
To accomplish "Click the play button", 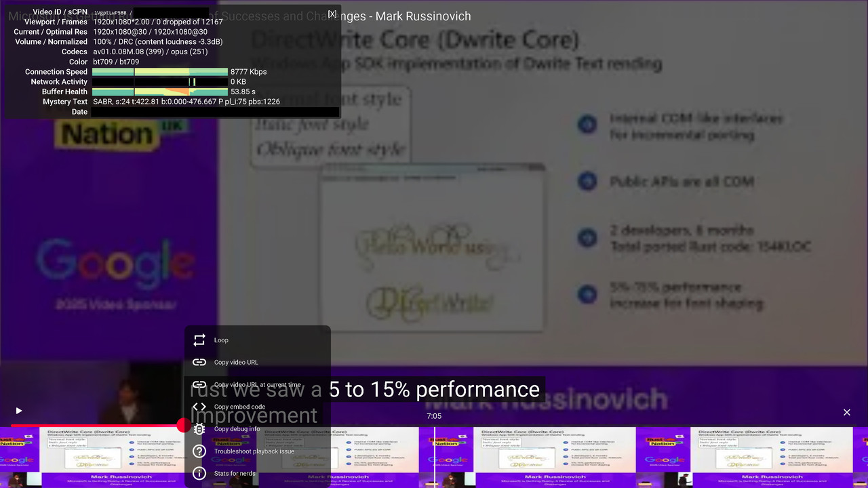I will click(19, 411).
